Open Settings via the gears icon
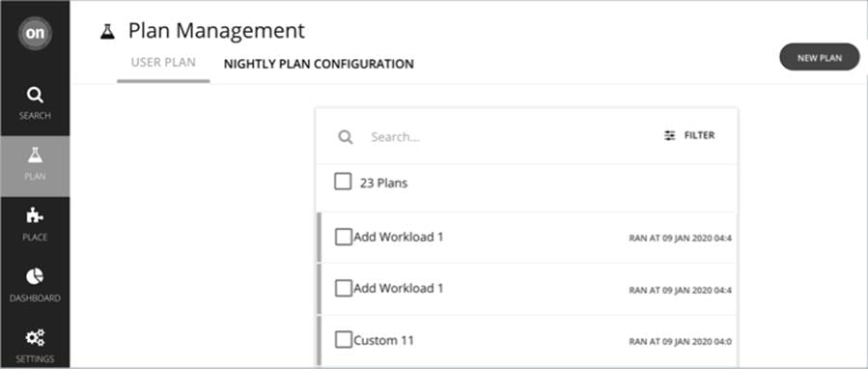Image resolution: width=868 pixels, height=369 pixels. pyautogui.click(x=35, y=337)
